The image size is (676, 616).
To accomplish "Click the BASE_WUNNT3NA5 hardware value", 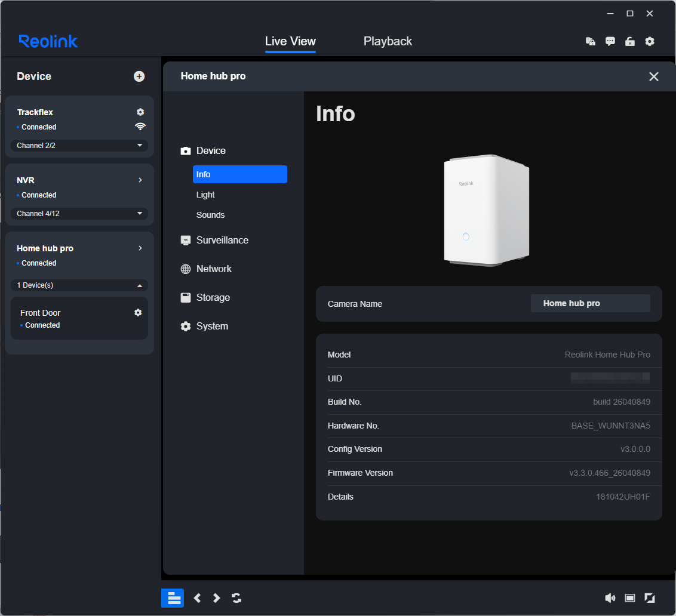I will 610,426.
